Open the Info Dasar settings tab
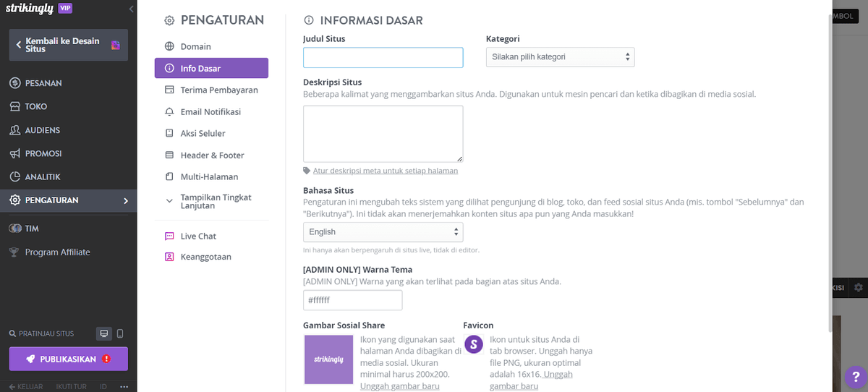868x392 pixels. (211, 68)
